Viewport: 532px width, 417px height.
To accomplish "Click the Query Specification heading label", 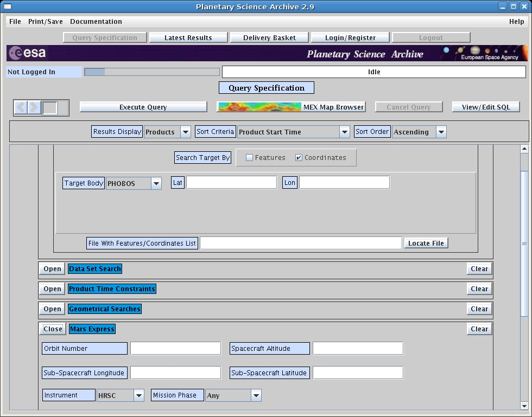I will (x=267, y=88).
